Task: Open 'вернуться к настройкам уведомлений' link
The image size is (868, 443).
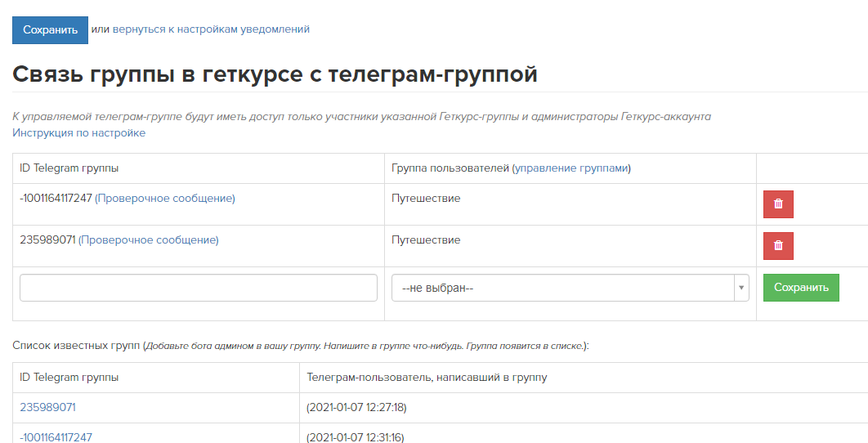Action: 211,29
